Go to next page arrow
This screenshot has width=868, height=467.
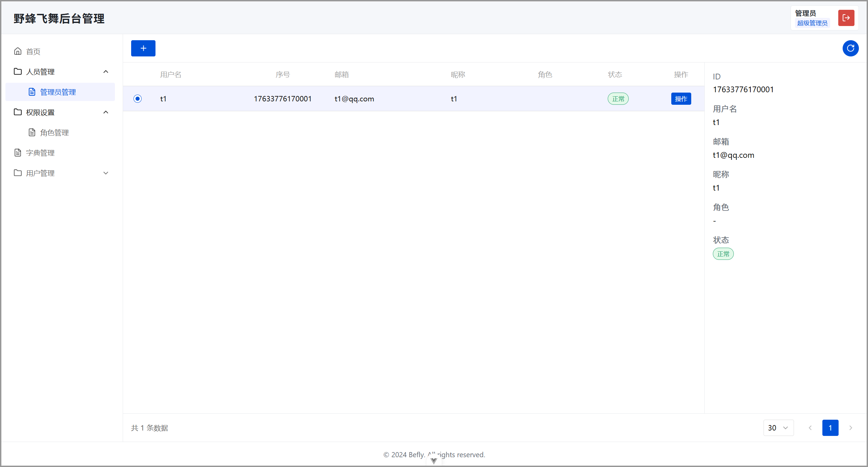pyautogui.click(x=851, y=428)
